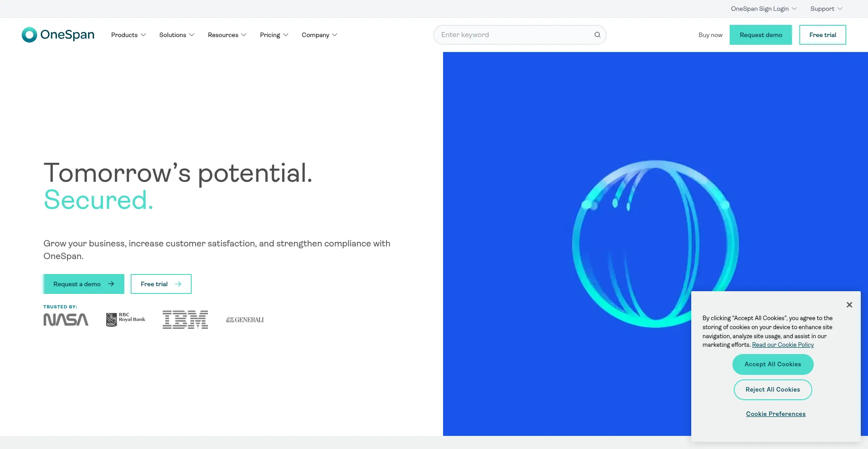
Task: Open the Solutions dropdown
Action: pos(176,35)
